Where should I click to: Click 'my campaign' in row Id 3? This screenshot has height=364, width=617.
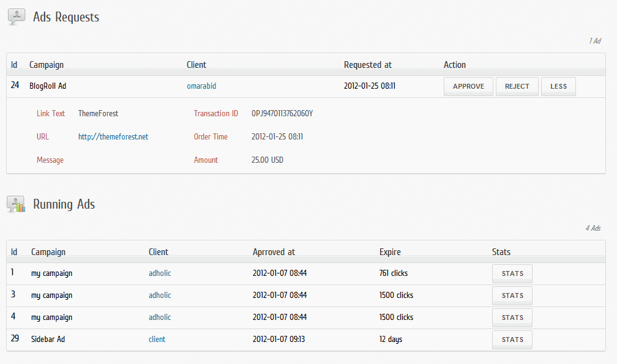tap(52, 295)
